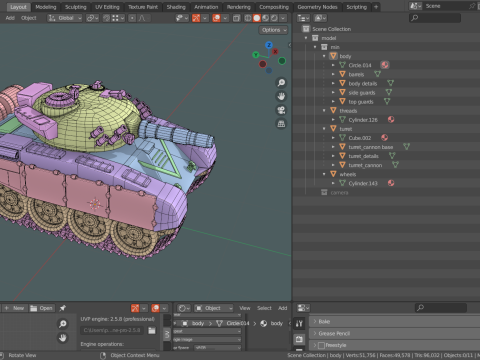
Task: Open the Object menu in viewport header
Action: [29, 18]
